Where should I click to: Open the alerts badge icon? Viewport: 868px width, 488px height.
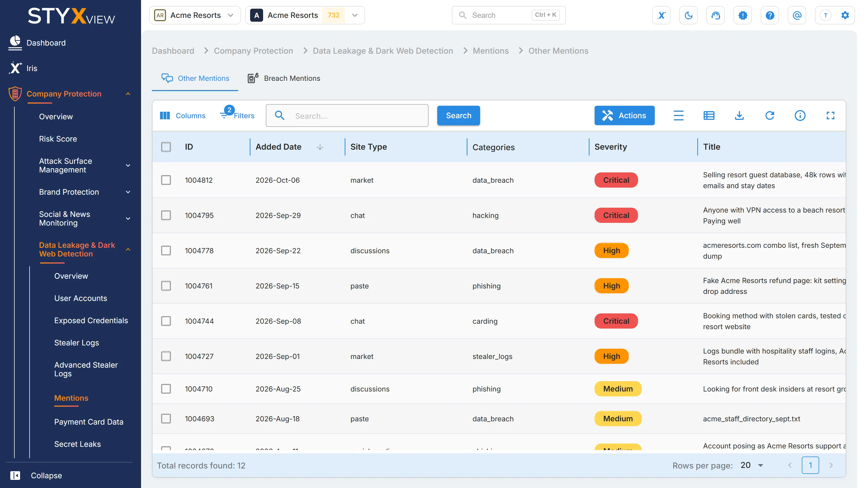[743, 15]
